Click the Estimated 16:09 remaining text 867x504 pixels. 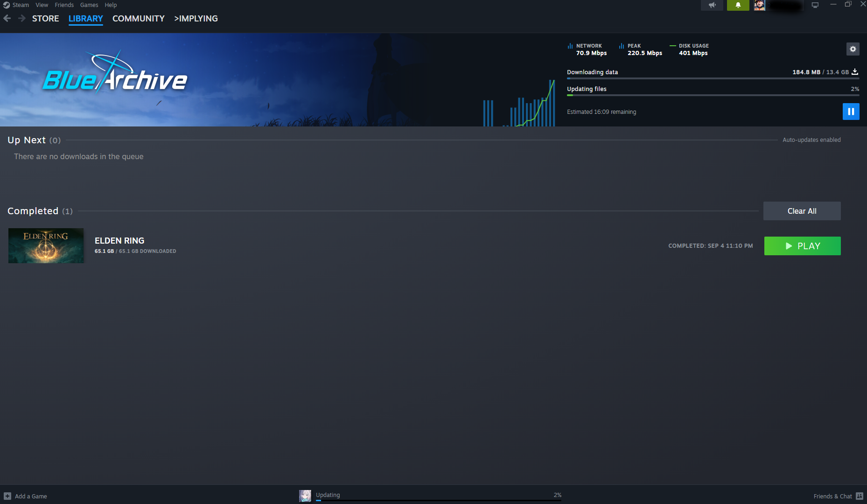click(x=601, y=112)
